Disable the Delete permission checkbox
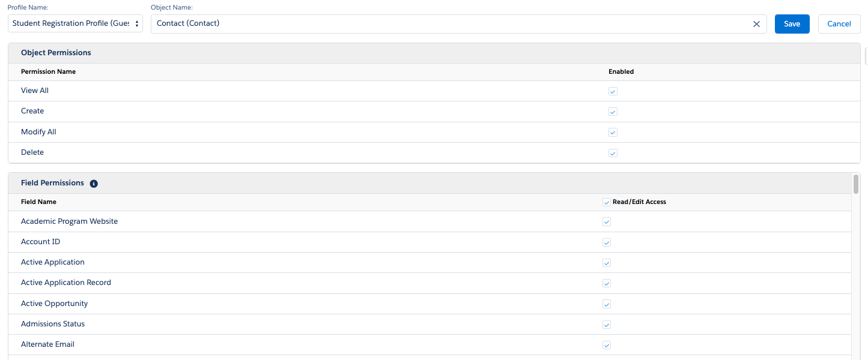 [613, 153]
